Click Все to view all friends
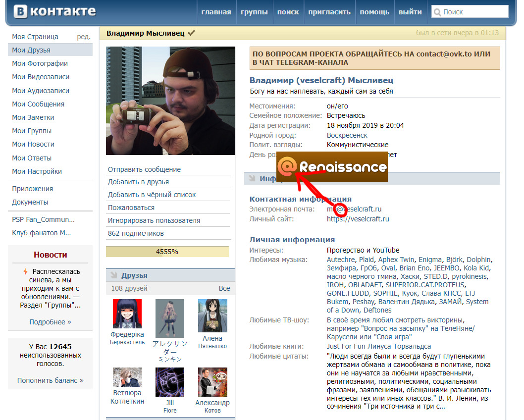This screenshot has width=524, height=420. point(224,288)
